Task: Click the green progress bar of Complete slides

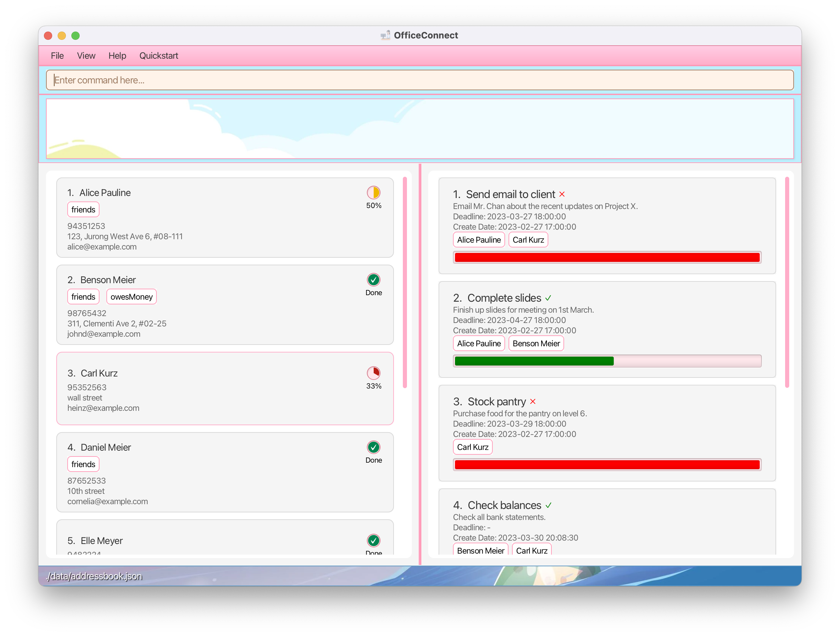Action: tap(607, 361)
